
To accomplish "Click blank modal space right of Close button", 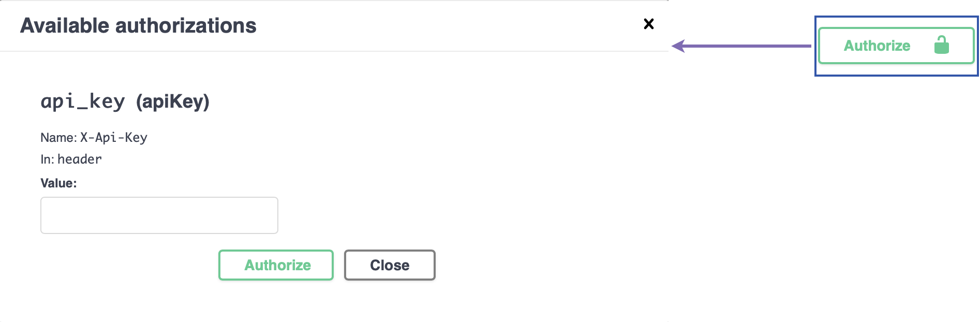I will 543,265.
